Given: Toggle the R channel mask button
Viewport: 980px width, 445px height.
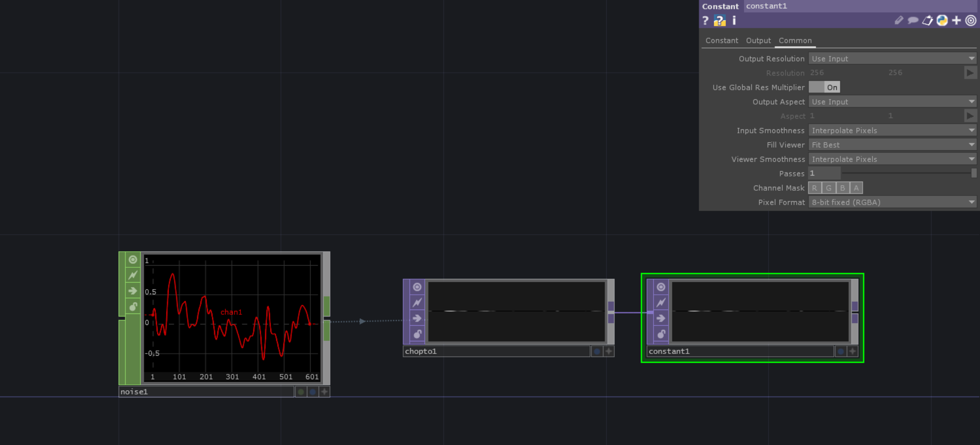Looking at the screenshot, I should pyautogui.click(x=814, y=188).
